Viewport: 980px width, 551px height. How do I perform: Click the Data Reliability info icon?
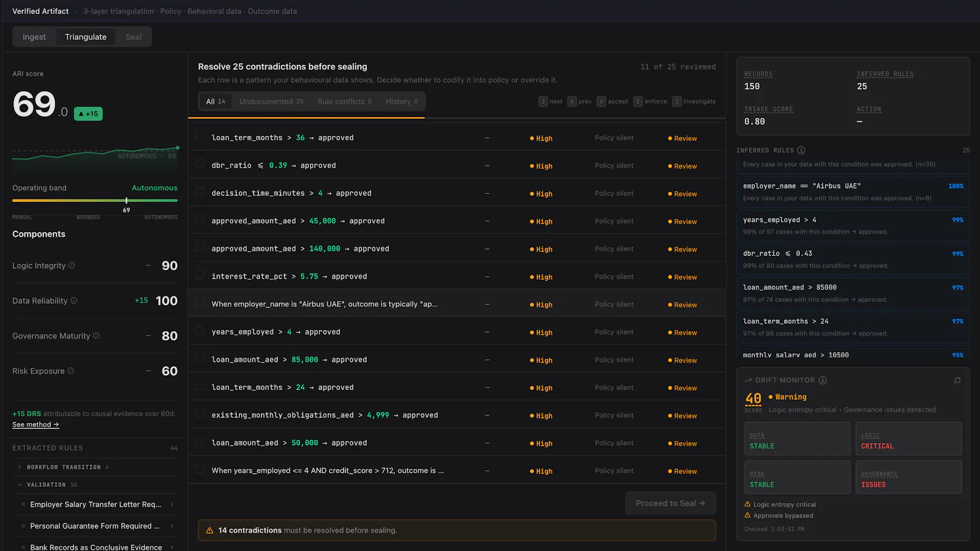point(74,301)
